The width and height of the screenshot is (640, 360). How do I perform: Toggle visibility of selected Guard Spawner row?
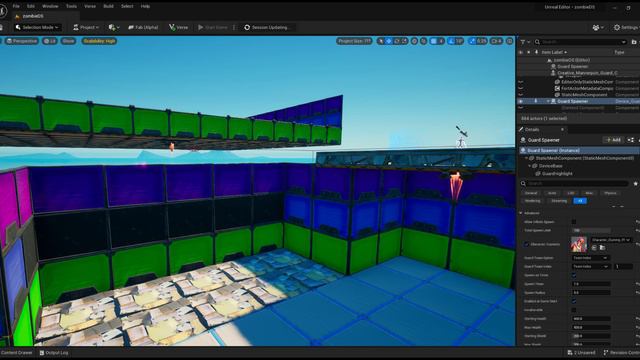[520, 101]
